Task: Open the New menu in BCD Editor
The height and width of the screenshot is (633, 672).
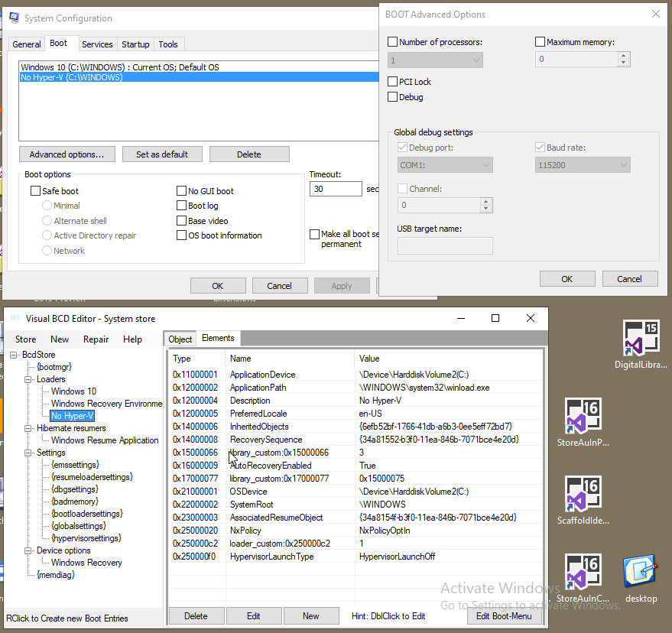Action: (60, 339)
